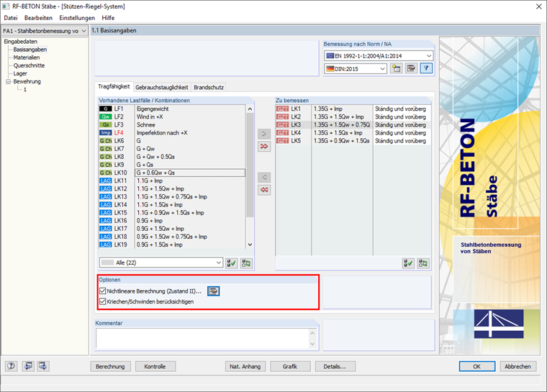Viewport: 547px width, 392px height.
Task: Click the Abbrechen button
Action: pyautogui.click(x=517, y=367)
